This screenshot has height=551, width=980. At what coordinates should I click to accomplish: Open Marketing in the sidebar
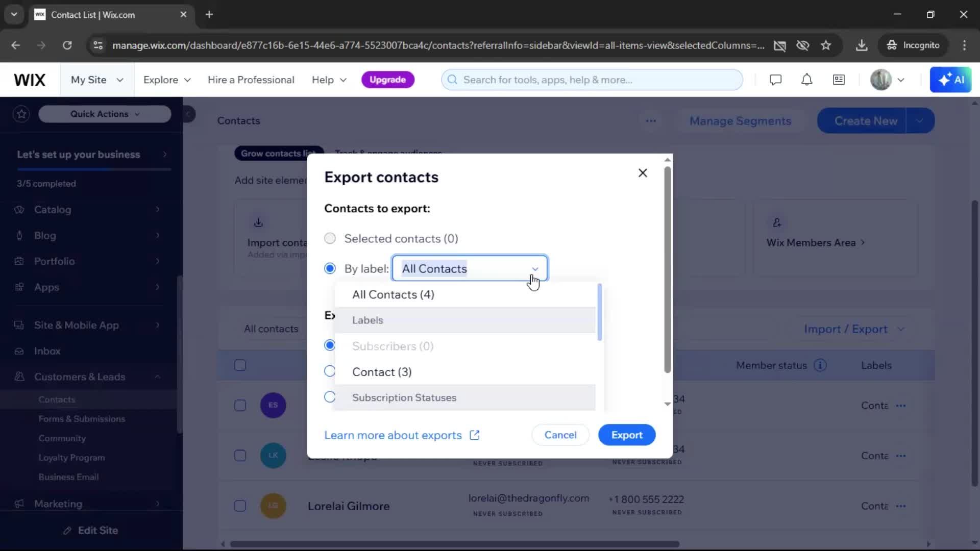click(x=90, y=504)
